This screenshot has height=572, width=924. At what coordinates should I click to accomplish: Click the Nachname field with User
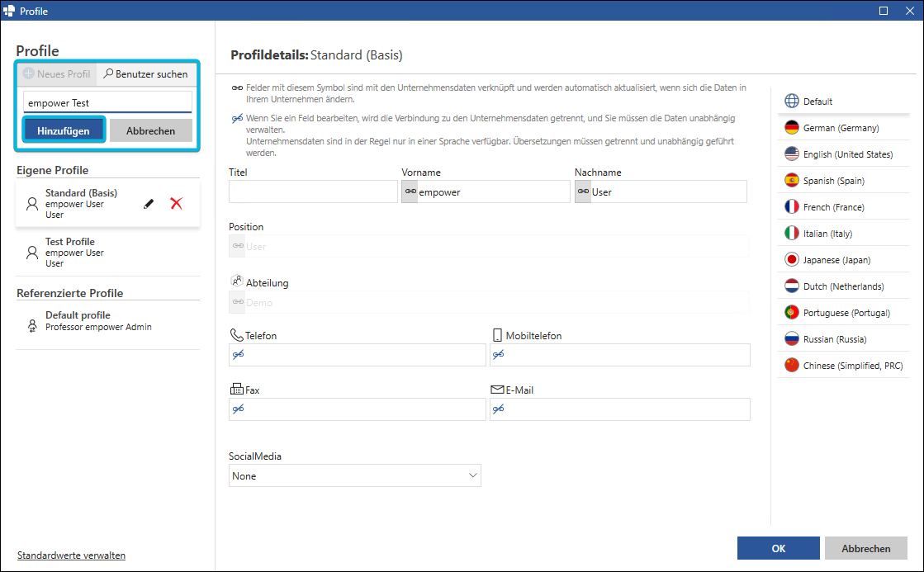pos(661,191)
